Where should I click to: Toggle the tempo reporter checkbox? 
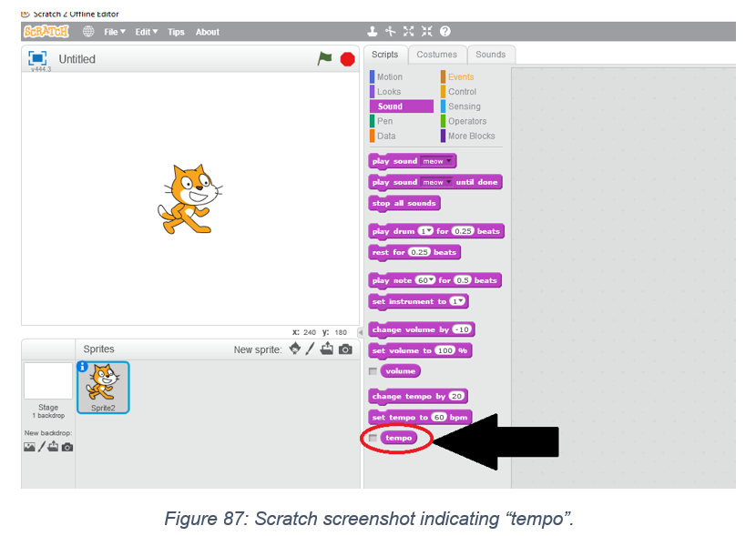coord(373,438)
